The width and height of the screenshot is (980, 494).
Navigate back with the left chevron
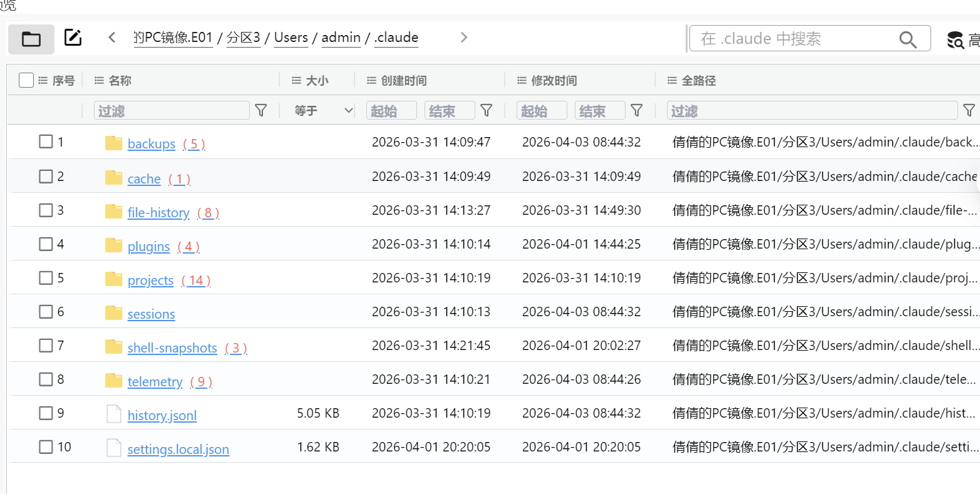click(112, 38)
